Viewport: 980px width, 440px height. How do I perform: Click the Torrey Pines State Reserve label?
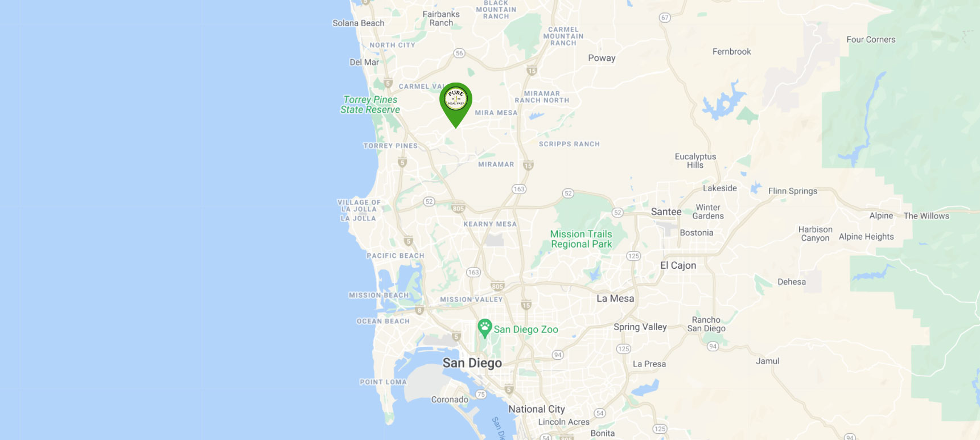(x=370, y=105)
